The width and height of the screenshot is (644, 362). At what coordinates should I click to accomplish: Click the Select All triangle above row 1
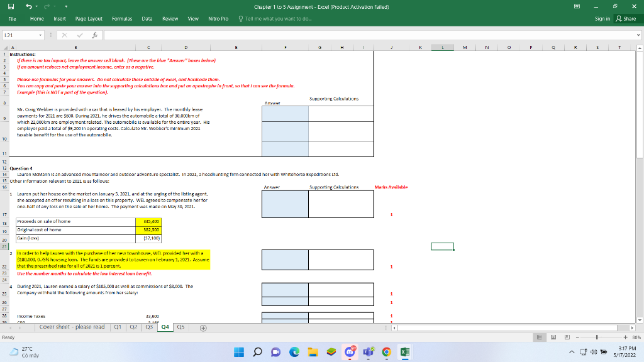tap(5, 47)
